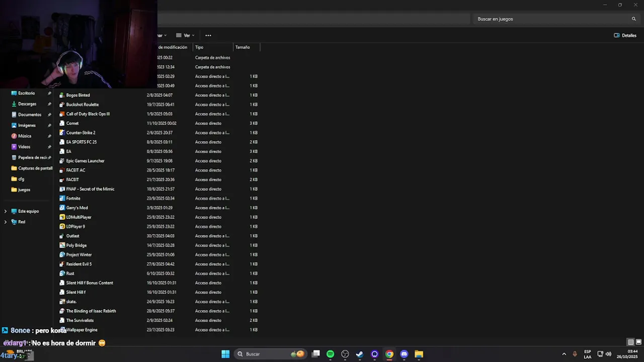Screen dimensions: 644x362
Task: Switch to large thumbnails view button
Action: (x=638, y=342)
